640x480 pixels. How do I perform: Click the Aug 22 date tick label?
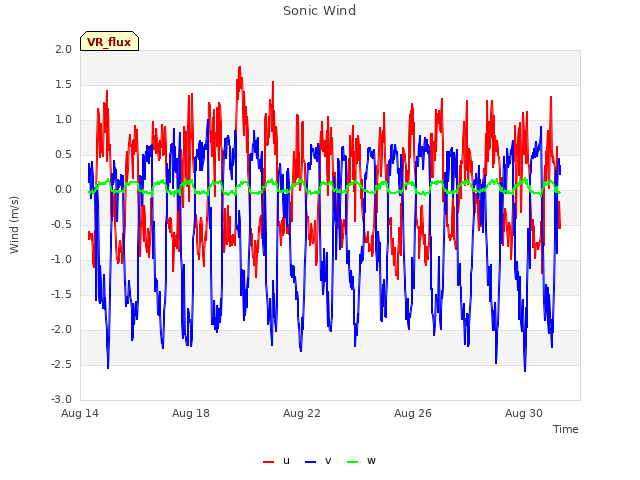[x=302, y=413]
